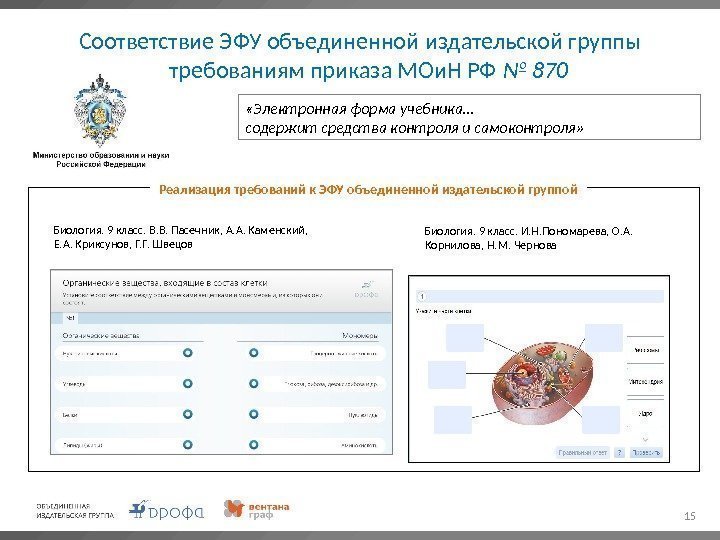
Task: Click the answer box linked by a solid line to the nucleus
Action: click(x=447, y=375)
